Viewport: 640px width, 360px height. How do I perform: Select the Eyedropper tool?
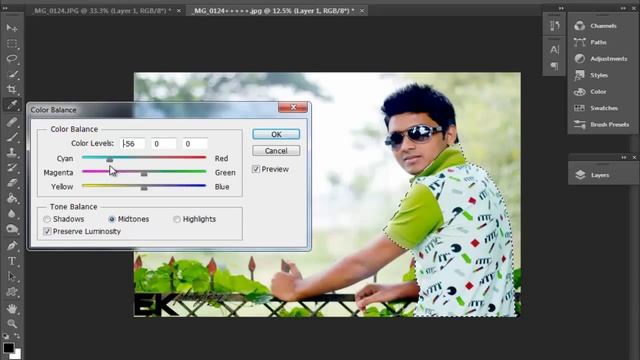[12, 105]
